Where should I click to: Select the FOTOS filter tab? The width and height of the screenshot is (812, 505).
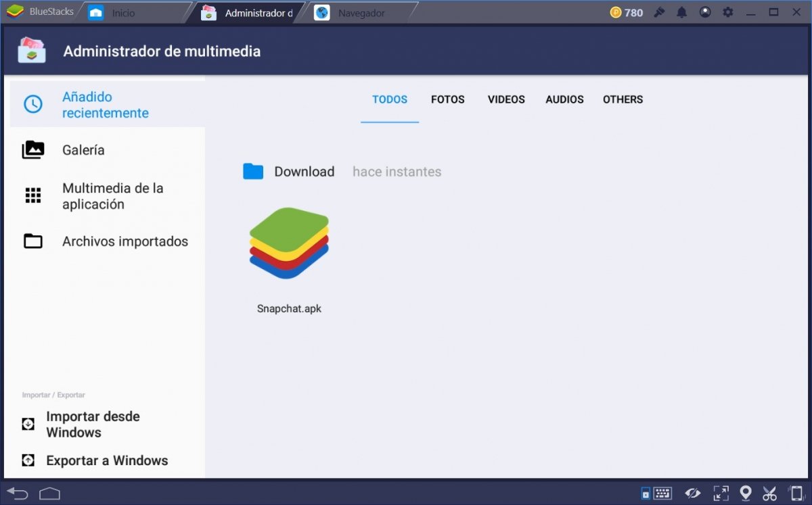[x=448, y=99]
